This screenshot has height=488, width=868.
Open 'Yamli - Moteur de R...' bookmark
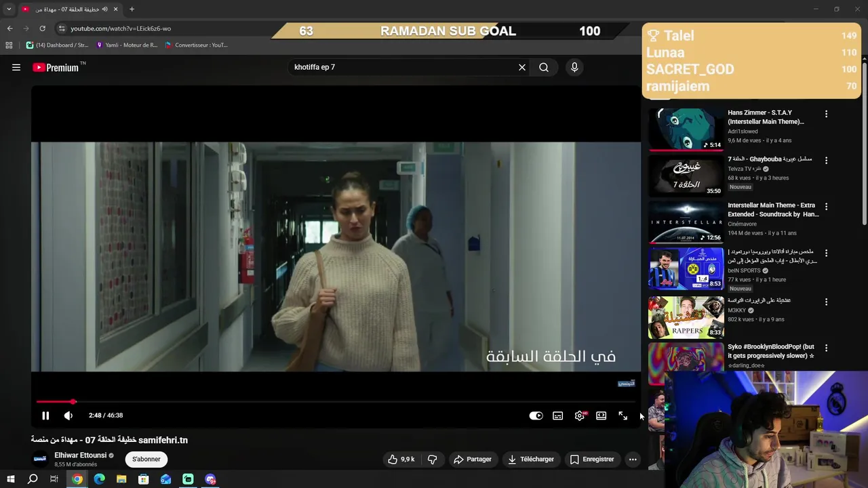[127, 45]
